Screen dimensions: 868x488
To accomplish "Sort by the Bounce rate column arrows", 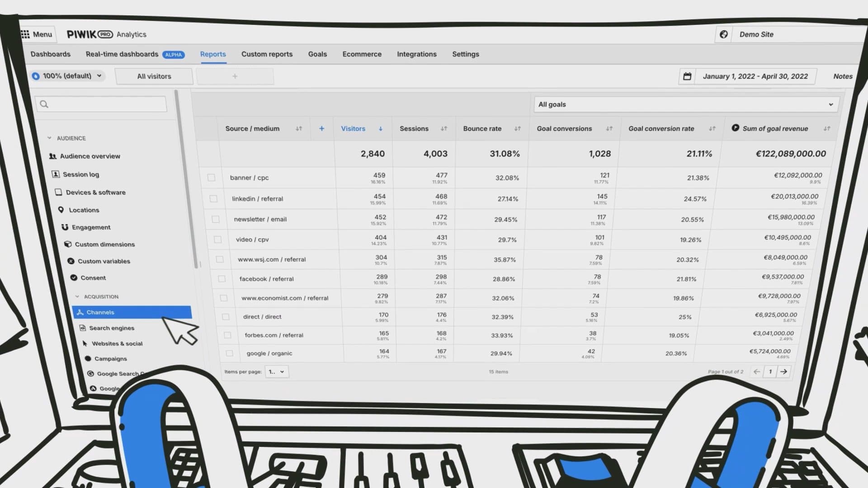I will [517, 129].
